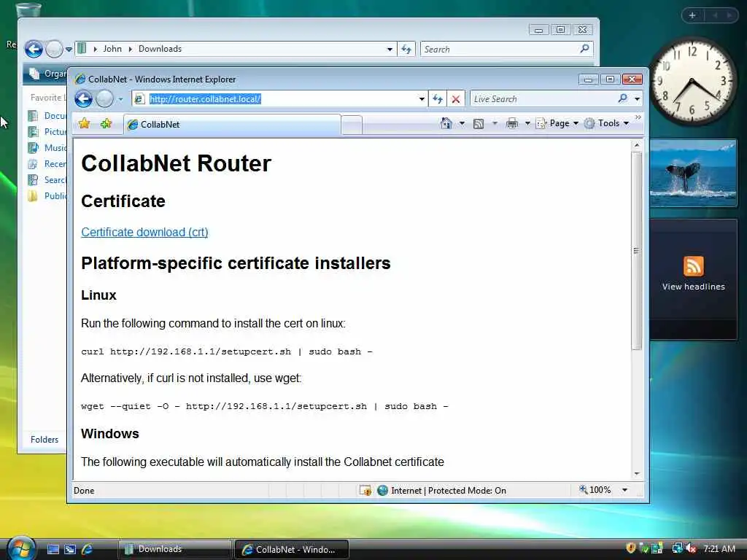Open recent pages dropdown next to IE forward button

click(120, 99)
